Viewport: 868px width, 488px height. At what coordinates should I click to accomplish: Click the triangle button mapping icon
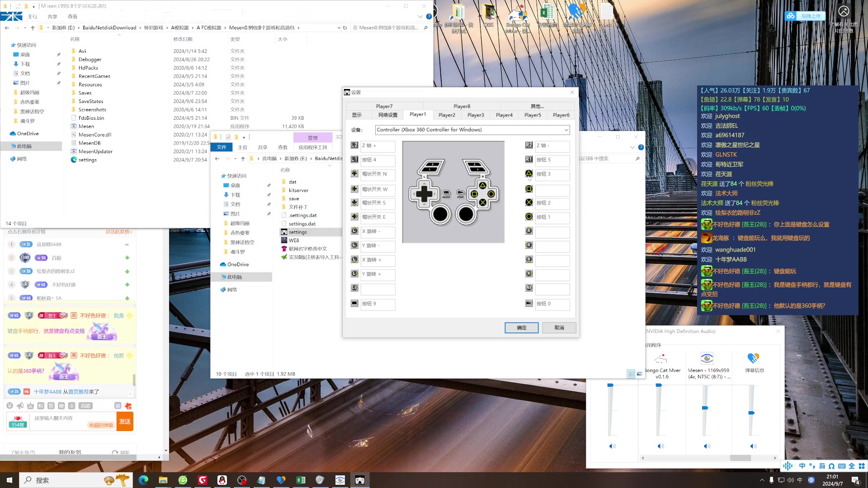(528, 174)
